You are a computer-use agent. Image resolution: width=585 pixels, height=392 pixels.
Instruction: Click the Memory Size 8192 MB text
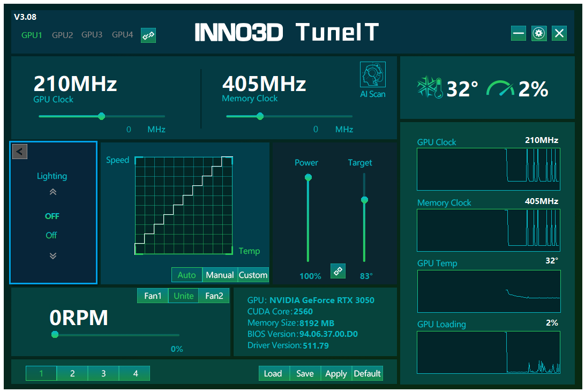(x=291, y=323)
